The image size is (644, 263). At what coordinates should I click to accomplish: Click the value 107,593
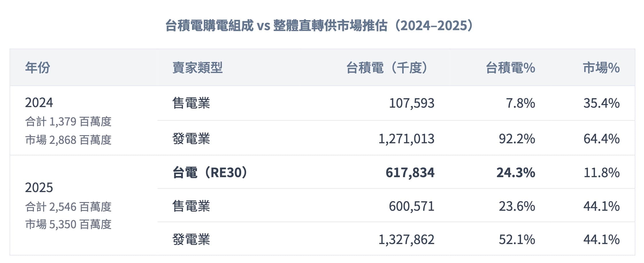point(411,103)
